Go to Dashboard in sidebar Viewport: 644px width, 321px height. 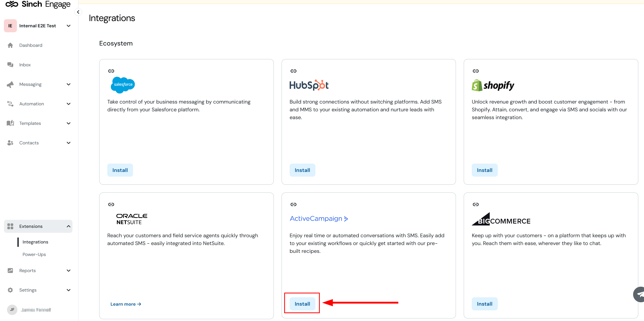click(38, 45)
